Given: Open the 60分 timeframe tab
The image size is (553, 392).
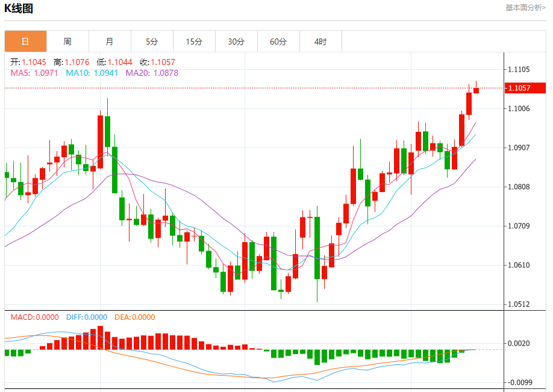Looking at the screenshot, I should (x=278, y=42).
